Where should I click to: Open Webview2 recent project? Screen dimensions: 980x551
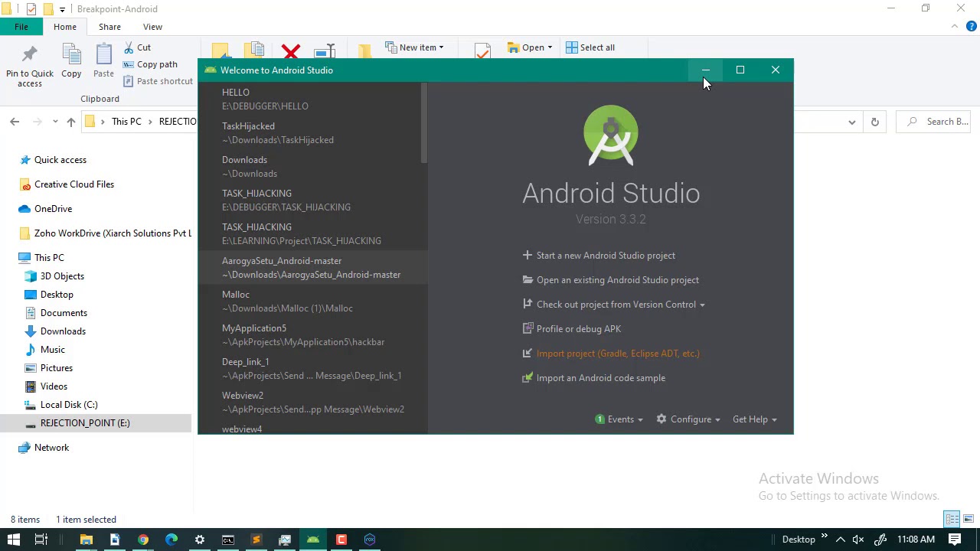coord(312,402)
